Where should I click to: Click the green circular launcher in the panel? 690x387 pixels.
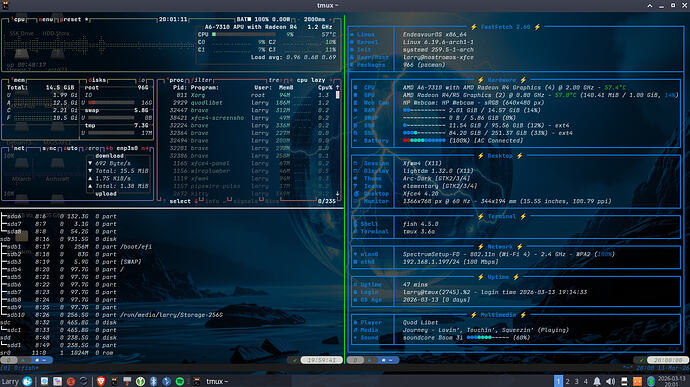coord(140,381)
